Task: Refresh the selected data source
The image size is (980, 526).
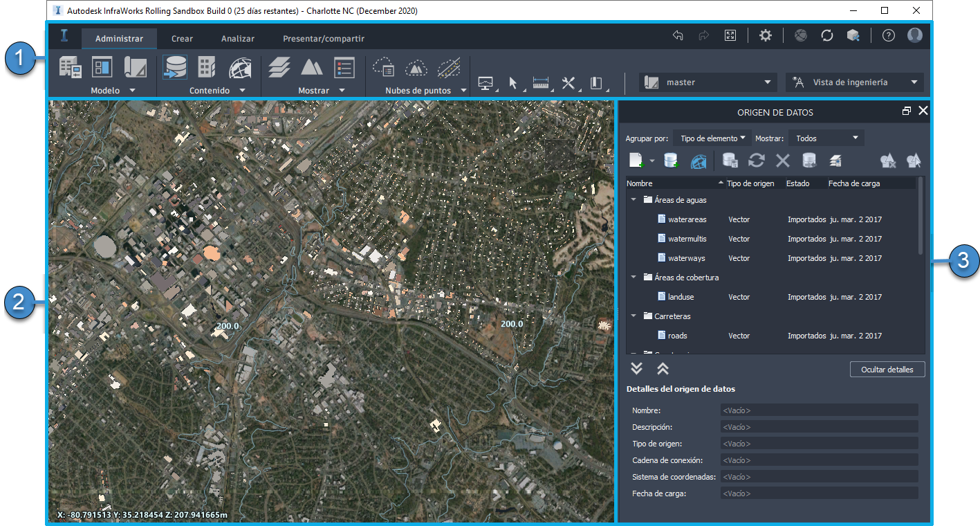Action: coord(757,161)
